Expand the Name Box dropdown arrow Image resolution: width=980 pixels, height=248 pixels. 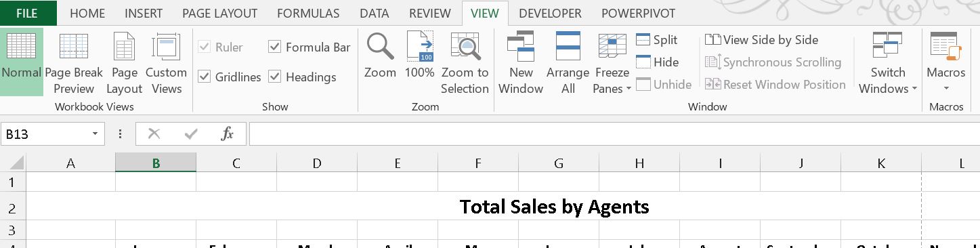coord(94,134)
